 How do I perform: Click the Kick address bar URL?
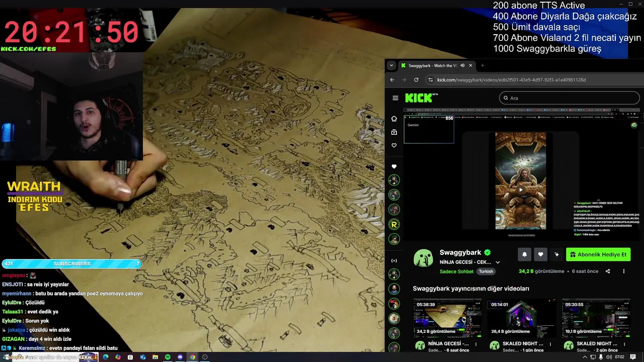(x=511, y=79)
